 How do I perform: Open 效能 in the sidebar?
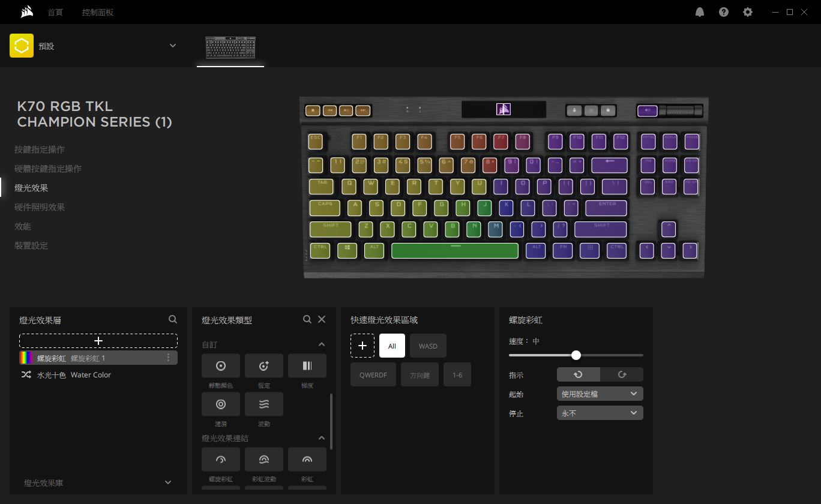[x=23, y=226]
